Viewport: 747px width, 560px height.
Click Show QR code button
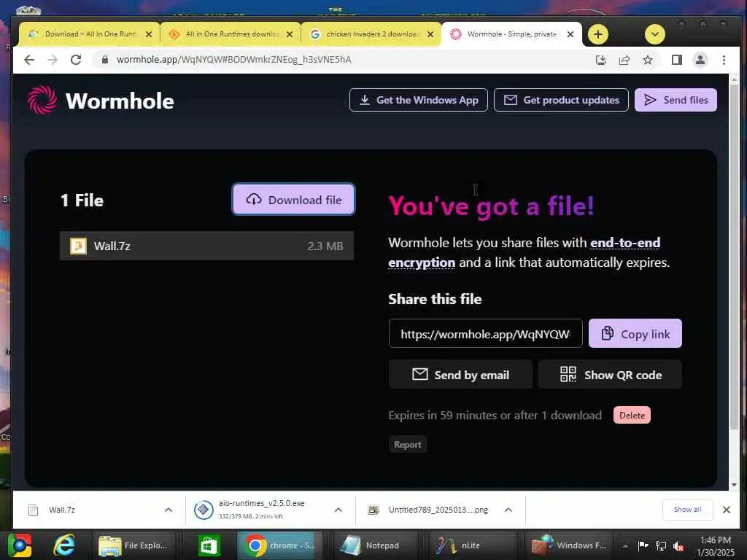tap(610, 375)
